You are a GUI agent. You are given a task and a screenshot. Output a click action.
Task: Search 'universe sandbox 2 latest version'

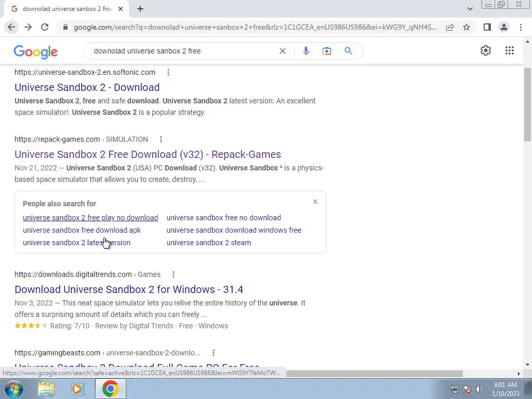pyautogui.click(x=76, y=243)
